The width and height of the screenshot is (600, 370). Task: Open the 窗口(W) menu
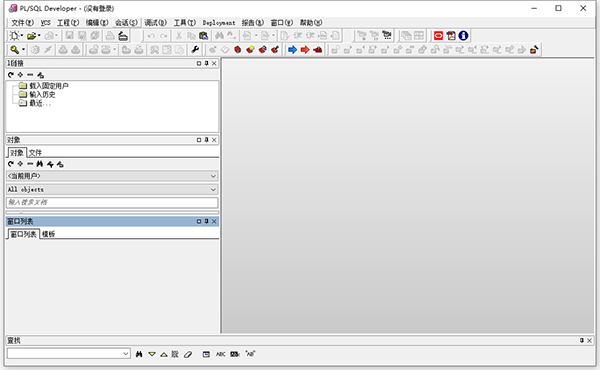pyautogui.click(x=282, y=23)
